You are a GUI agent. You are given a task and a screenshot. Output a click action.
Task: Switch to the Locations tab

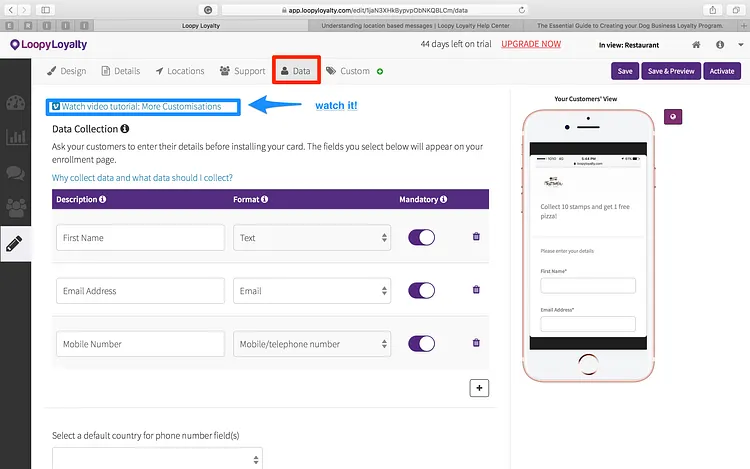(180, 71)
